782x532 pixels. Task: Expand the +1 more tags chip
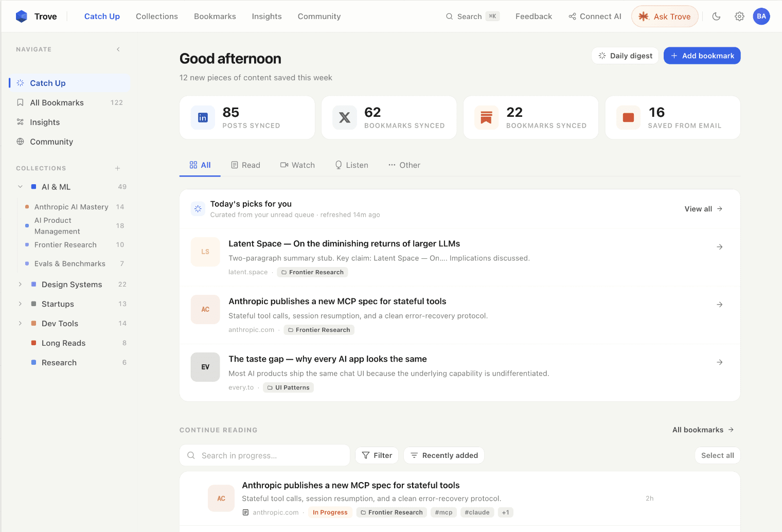(506, 512)
